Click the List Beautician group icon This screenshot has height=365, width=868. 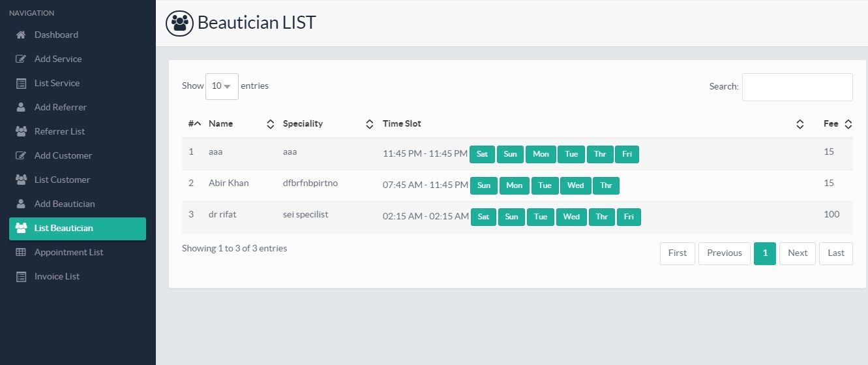coord(21,228)
